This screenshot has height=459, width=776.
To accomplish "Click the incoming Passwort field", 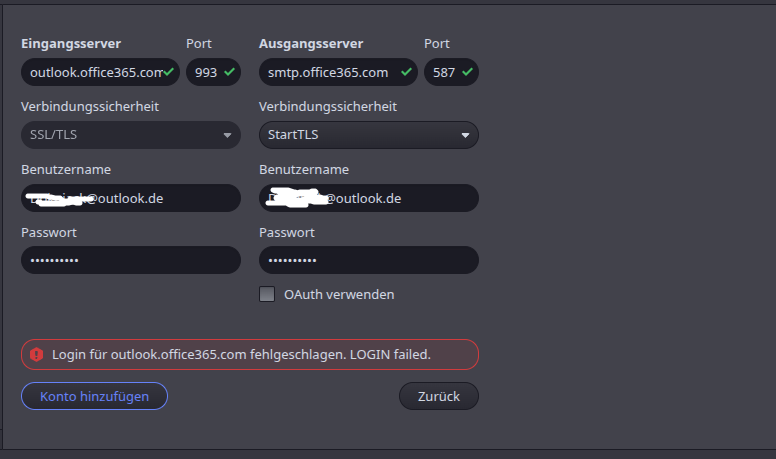I will (x=131, y=260).
